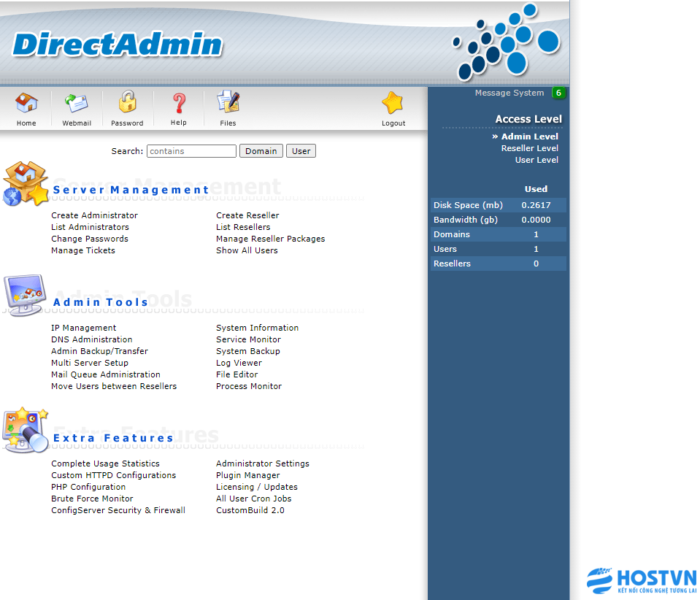
Task: Open IP Management
Action: [83, 328]
